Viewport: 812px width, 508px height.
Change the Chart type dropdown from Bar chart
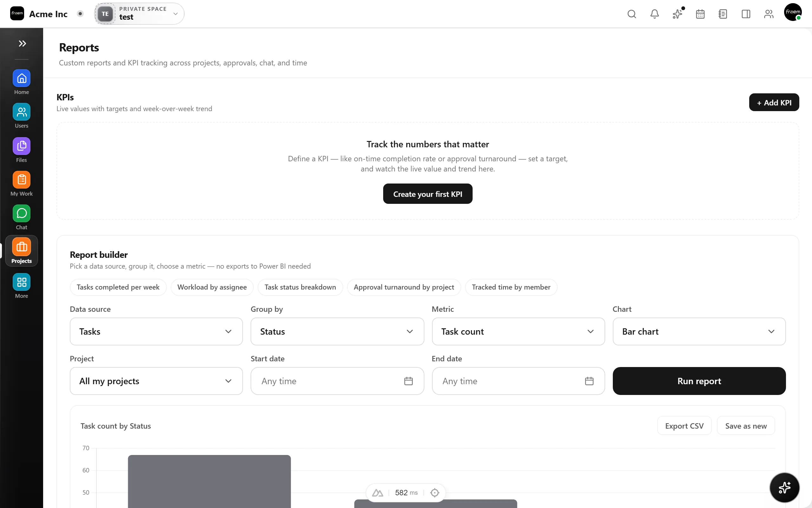click(699, 331)
